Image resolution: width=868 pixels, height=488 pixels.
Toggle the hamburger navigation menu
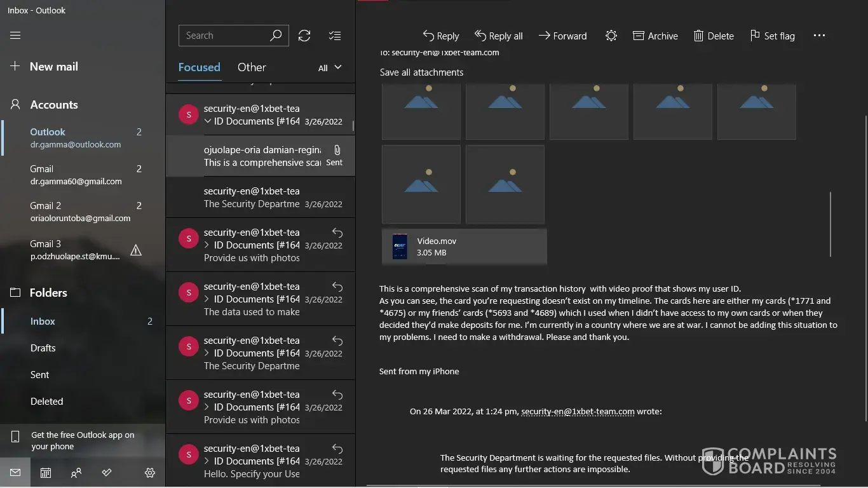point(15,36)
